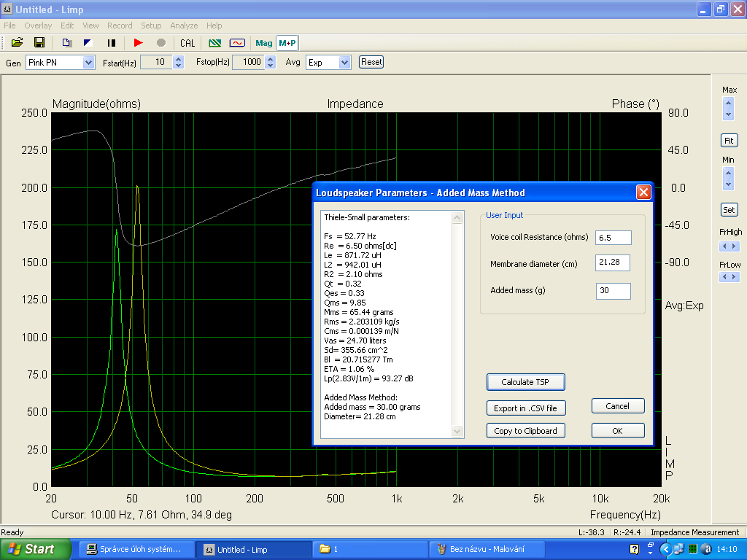Open the Analyze menu
747x560 pixels.
[184, 26]
